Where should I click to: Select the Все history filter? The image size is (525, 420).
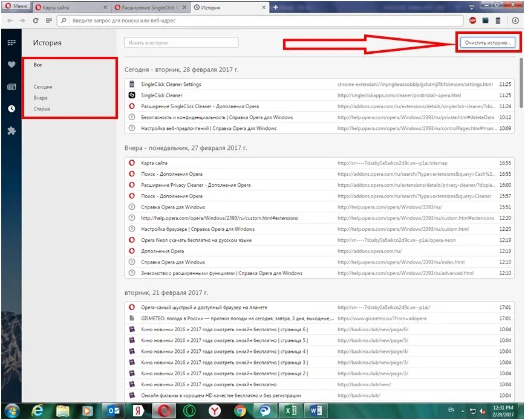pyautogui.click(x=38, y=65)
